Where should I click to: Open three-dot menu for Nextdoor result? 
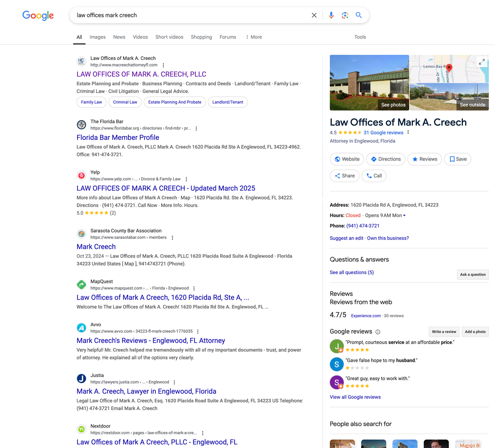click(x=202, y=433)
